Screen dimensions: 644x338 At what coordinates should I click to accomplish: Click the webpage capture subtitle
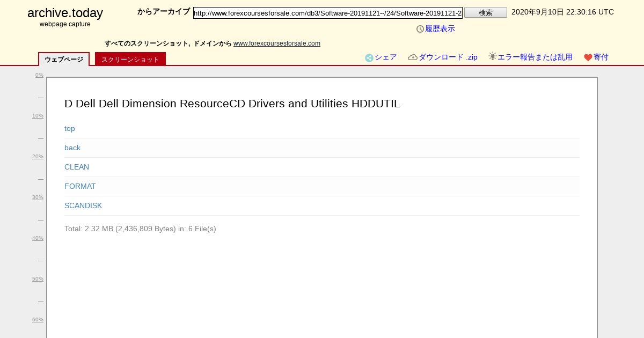tap(65, 25)
